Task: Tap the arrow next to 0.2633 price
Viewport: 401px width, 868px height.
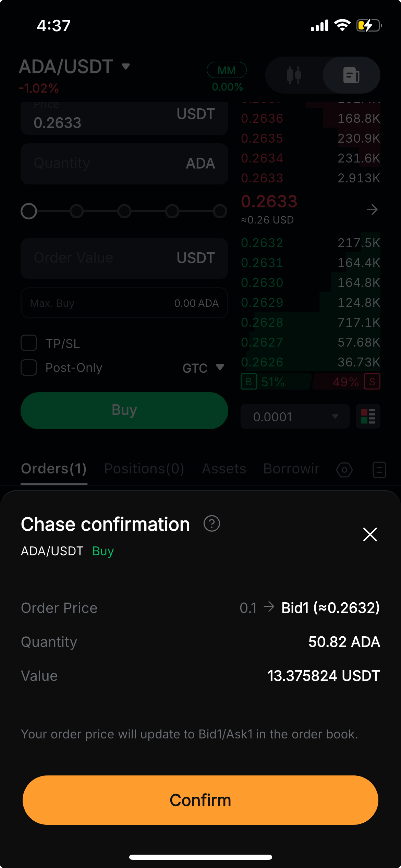Action: (372, 209)
